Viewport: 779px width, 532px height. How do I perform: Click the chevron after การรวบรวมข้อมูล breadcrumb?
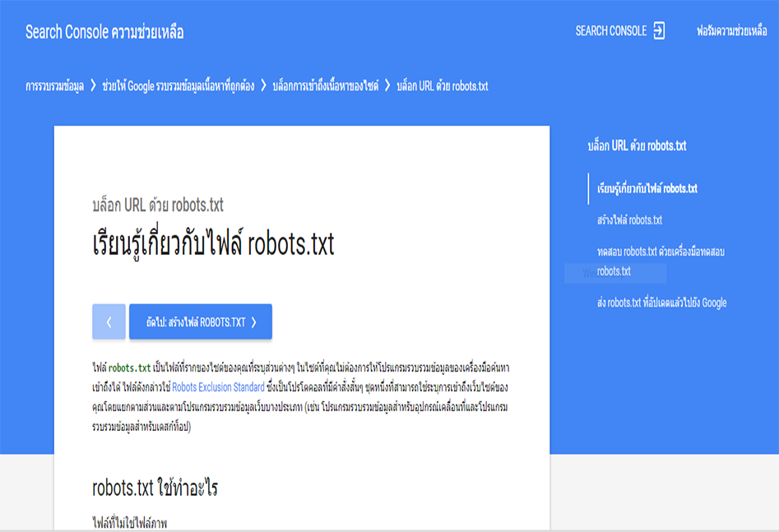[x=94, y=86]
